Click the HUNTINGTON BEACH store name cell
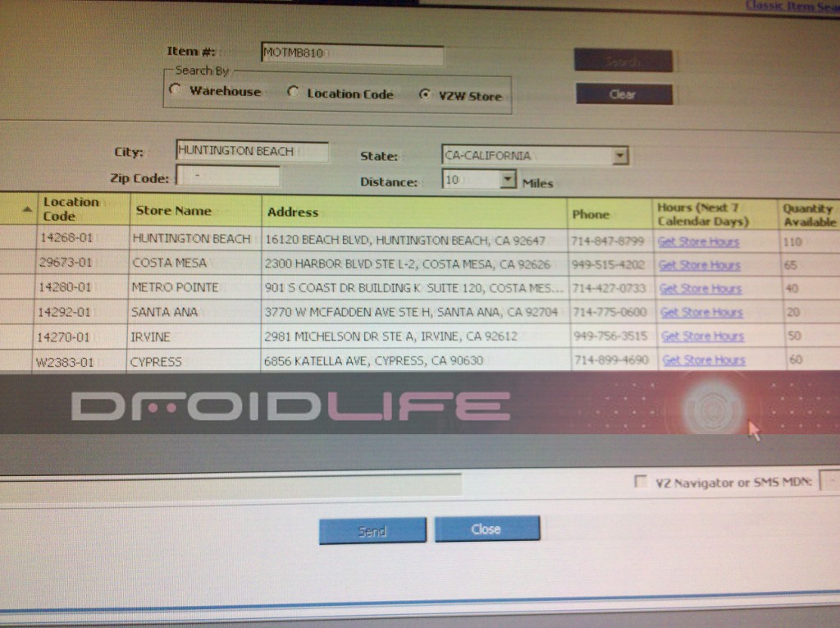 pos(191,239)
